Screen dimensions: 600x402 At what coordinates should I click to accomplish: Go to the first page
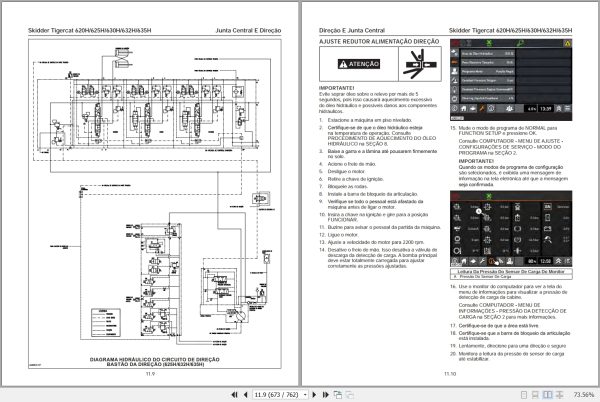(234, 394)
